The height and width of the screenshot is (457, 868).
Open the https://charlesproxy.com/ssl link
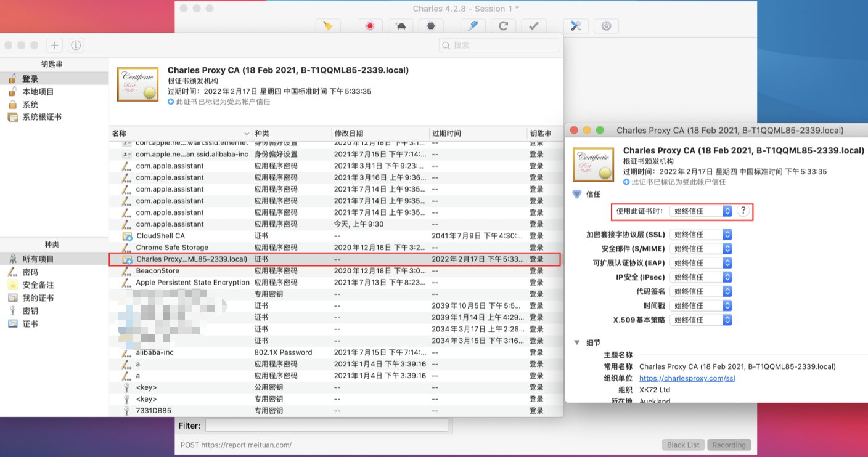coord(687,378)
